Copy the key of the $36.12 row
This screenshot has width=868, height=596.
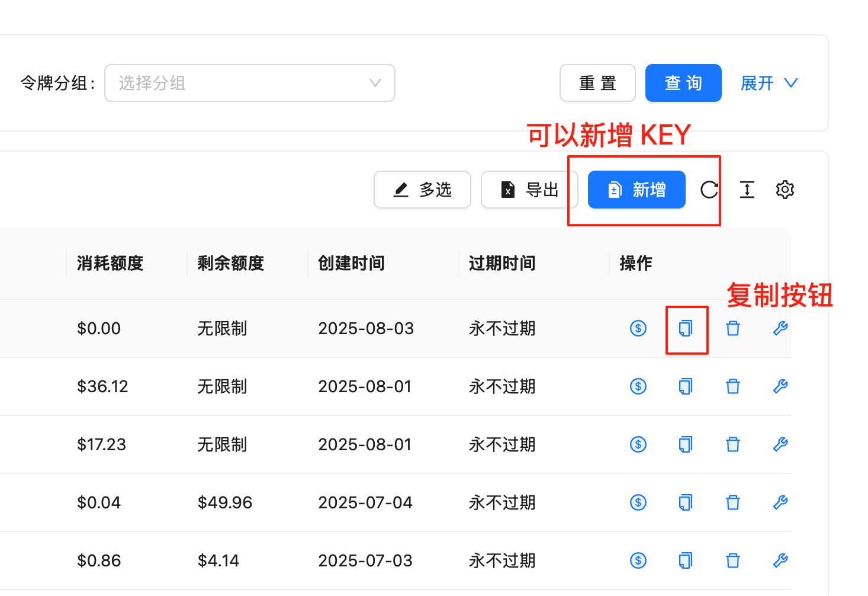pos(686,386)
